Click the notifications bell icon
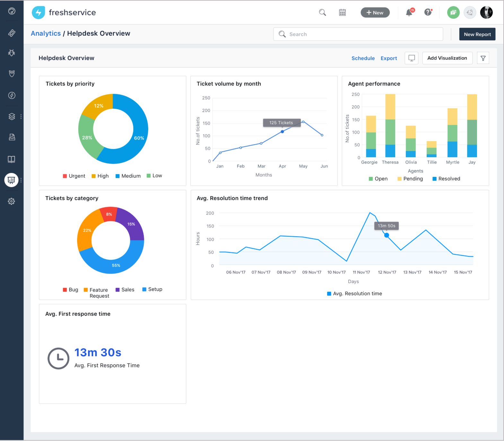504x441 pixels. tap(409, 13)
